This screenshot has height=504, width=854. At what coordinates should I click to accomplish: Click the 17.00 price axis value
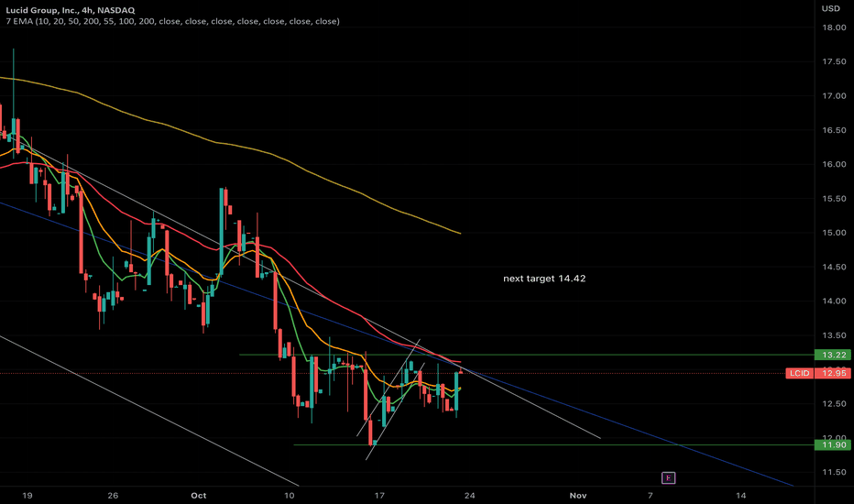click(x=834, y=96)
